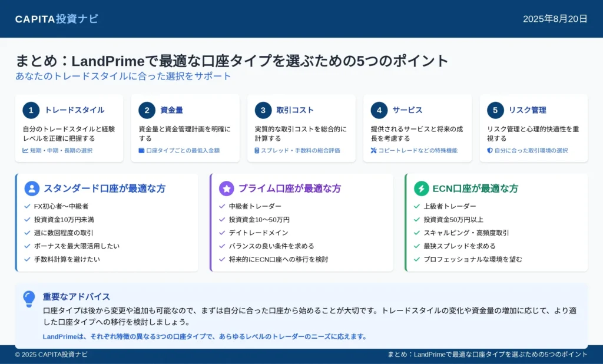This screenshot has width=603, height=364.
Task: Click checkmark beside 将来的にECN口座への移行を検討
Action: coord(222,259)
